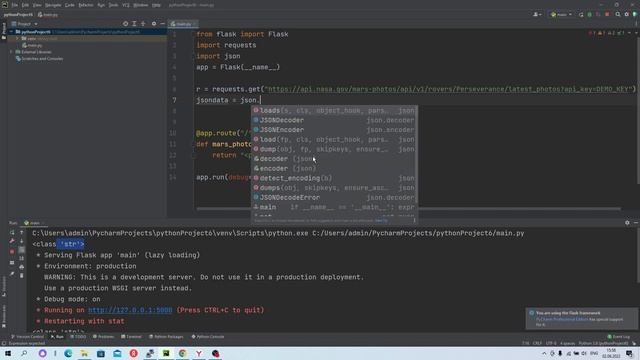Select JSONEncoder completion suggestion
640x360 pixels.
pos(334,130)
